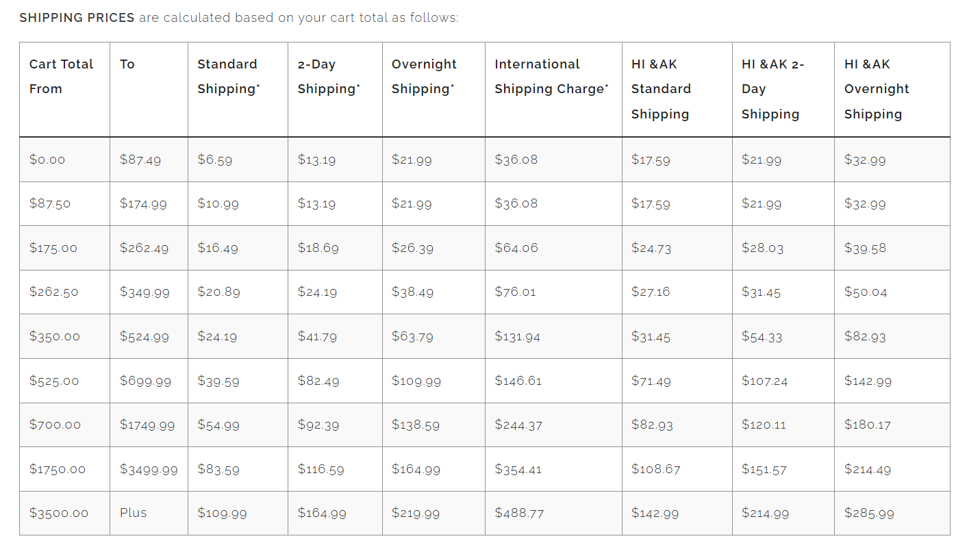Viewport: 980px width, 556px height.
Task: Select the $0.00 cart total cell
Action: [x=47, y=160]
